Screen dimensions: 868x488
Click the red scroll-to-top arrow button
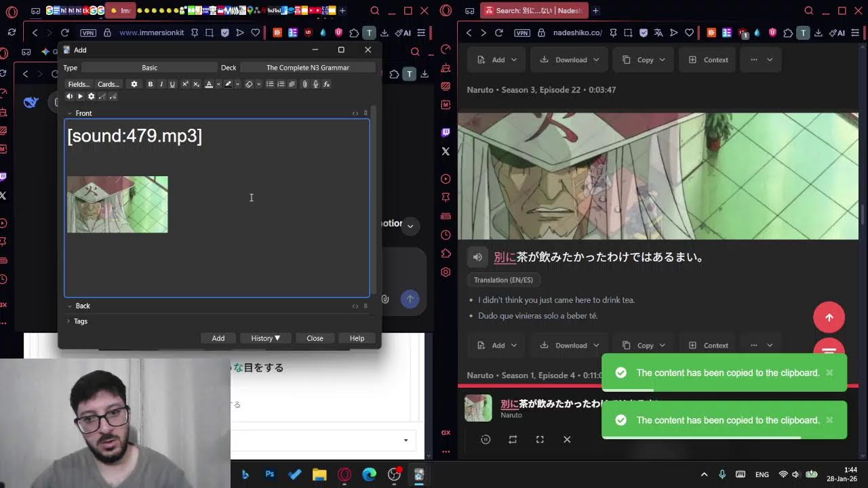[829, 317]
